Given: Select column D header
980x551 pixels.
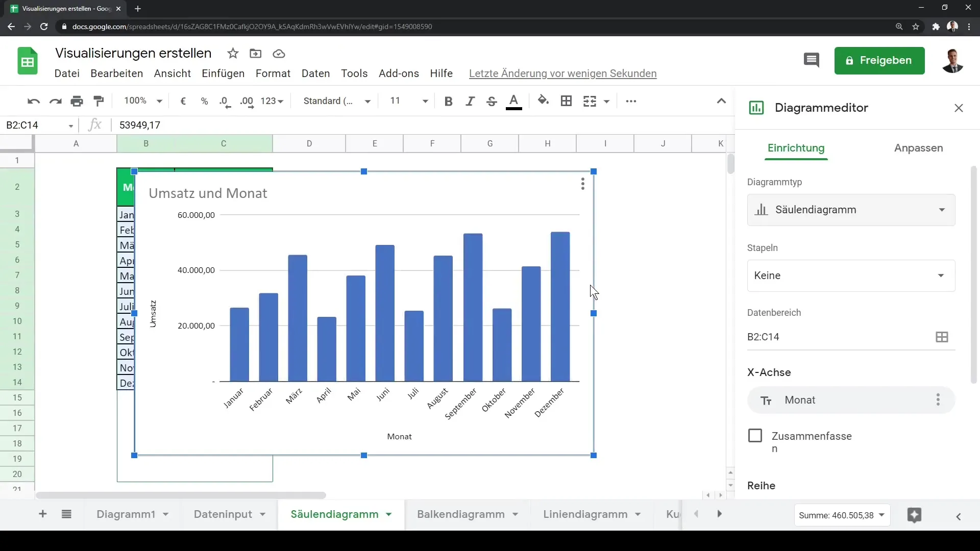Looking at the screenshot, I should coord(309,143).
